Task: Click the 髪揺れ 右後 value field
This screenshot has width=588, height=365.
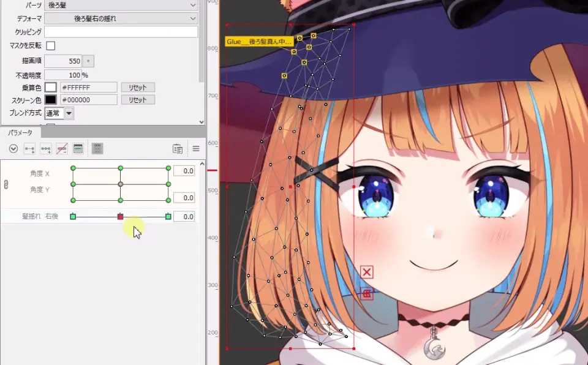Action: pos(184,216)
